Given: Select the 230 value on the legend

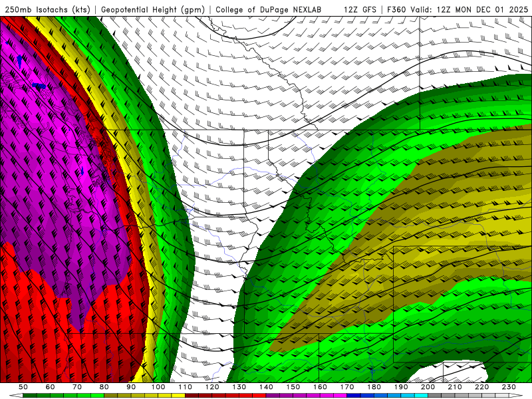Looking at the screenshot, I should 509,387.
